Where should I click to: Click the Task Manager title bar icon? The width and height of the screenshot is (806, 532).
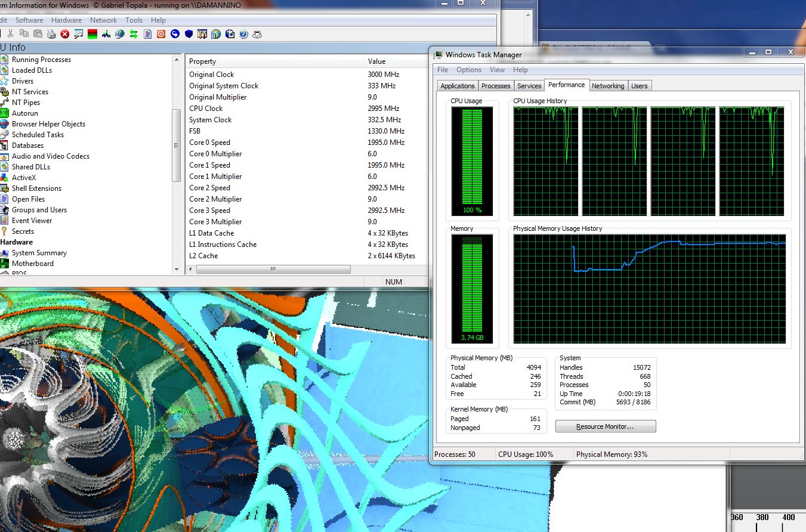coord(438,55)
